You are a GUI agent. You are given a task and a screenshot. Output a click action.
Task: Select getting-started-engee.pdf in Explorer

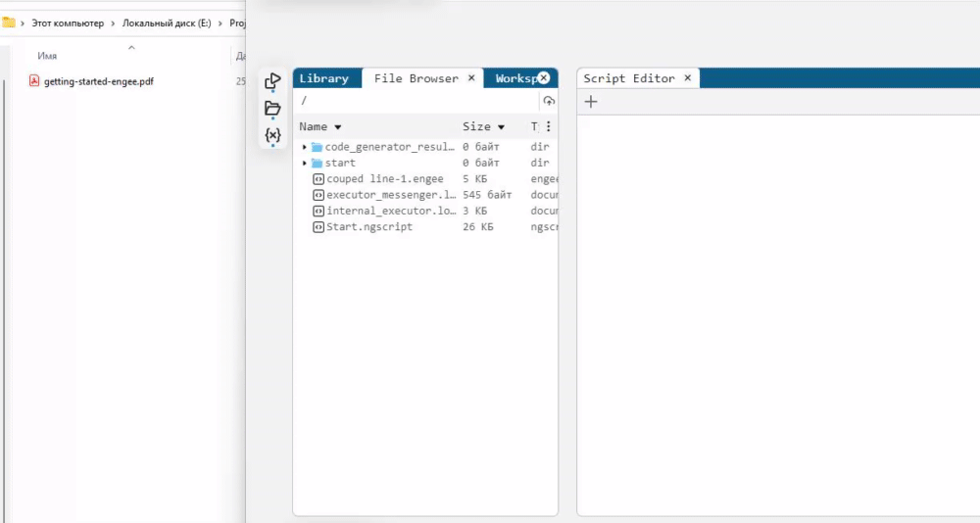(99, 81)
